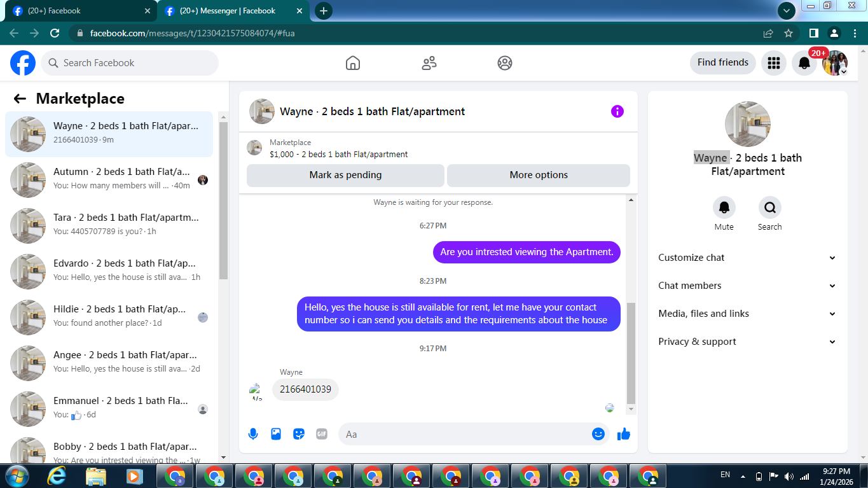Open Bobby conversation in the list
868x488 pixels.
click(x=109, y=449)
